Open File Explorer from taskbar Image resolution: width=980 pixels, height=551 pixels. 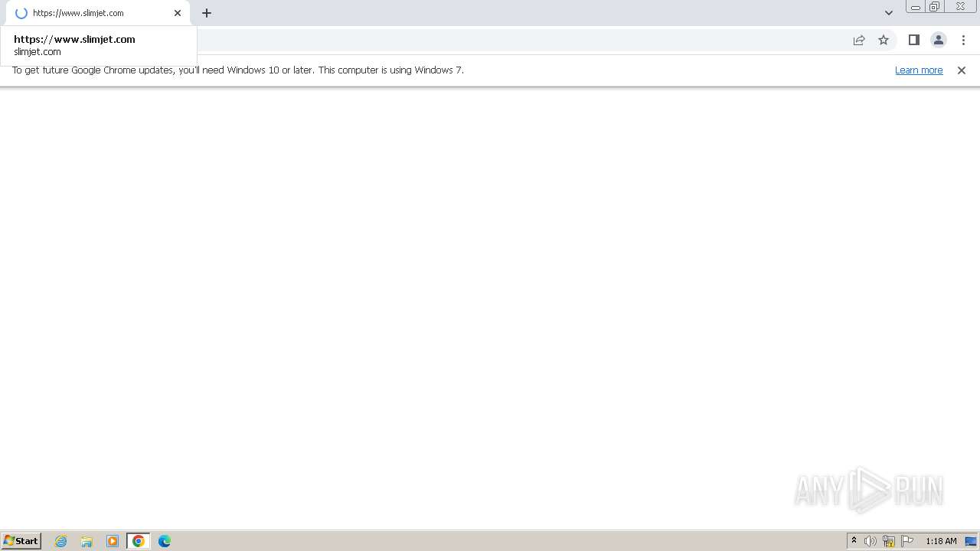click(87, 541)
